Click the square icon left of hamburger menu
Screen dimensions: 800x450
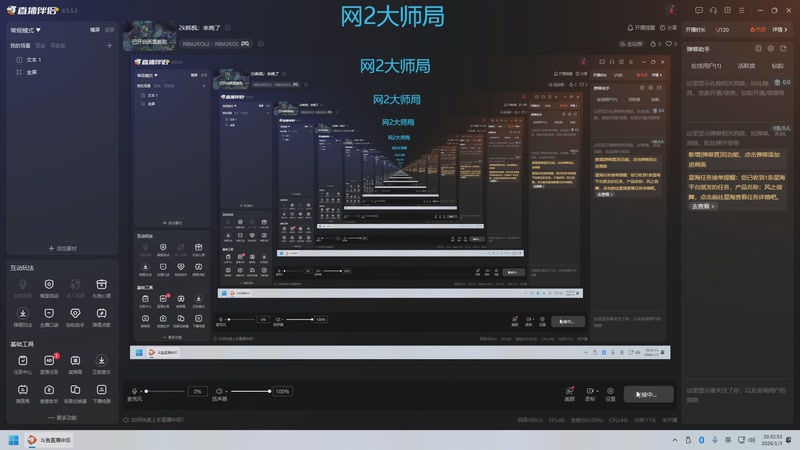(727, 10)
